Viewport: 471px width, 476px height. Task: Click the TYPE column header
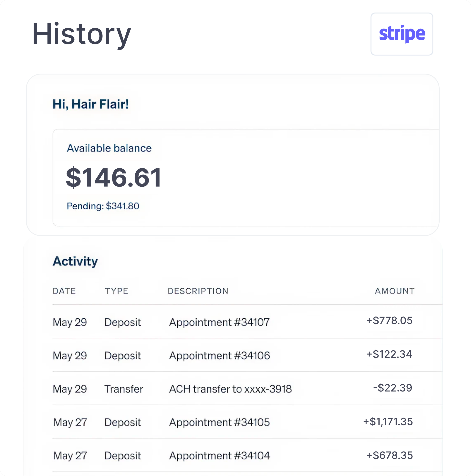tap(116, 291)
